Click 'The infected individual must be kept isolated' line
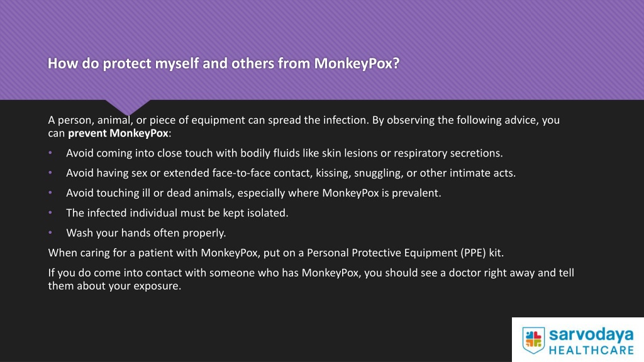Image resolution: width=644 pixels, height=362 pixels. [177, 213]
